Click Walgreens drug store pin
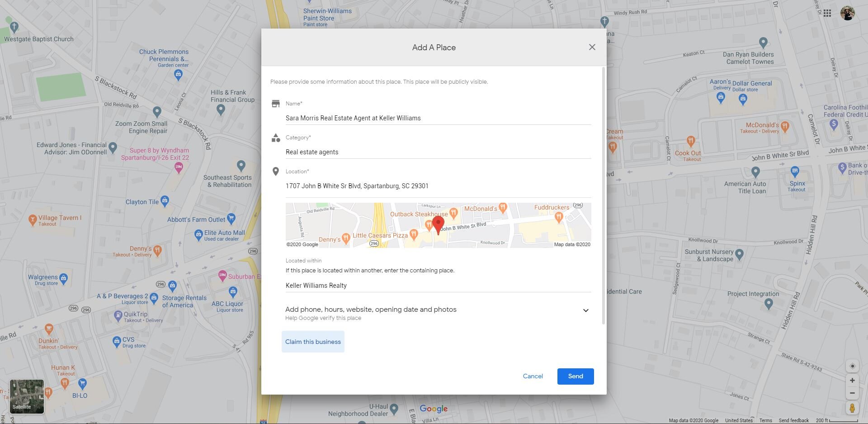Viewport: 868px width, 424px height. (x=63, y=279)
